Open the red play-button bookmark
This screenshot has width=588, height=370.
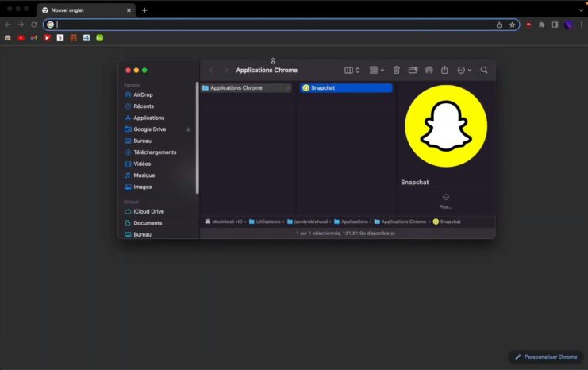[48, 38]
